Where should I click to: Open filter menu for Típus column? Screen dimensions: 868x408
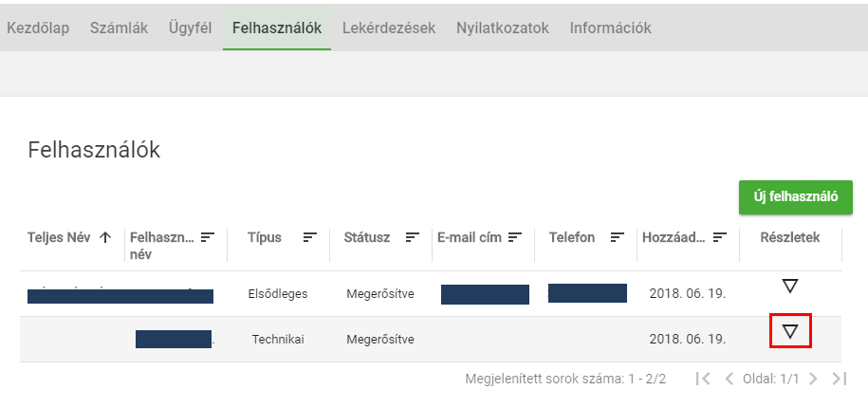[310, 237]
